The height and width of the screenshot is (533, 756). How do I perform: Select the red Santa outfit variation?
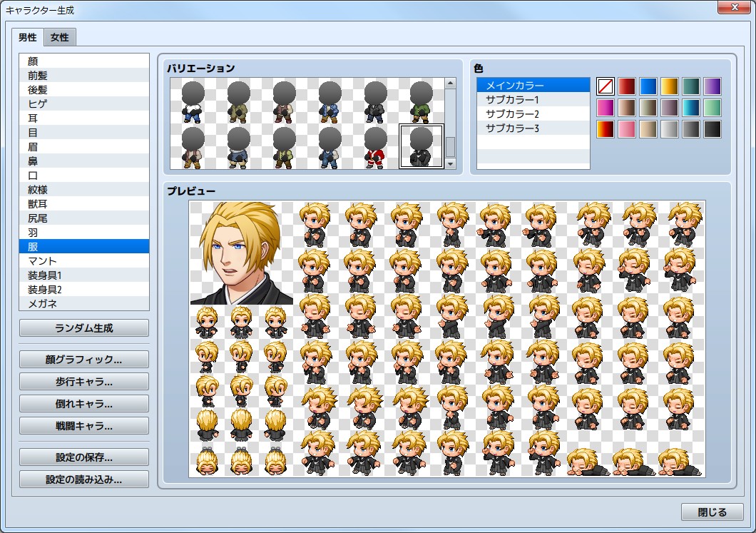(375, 148)
